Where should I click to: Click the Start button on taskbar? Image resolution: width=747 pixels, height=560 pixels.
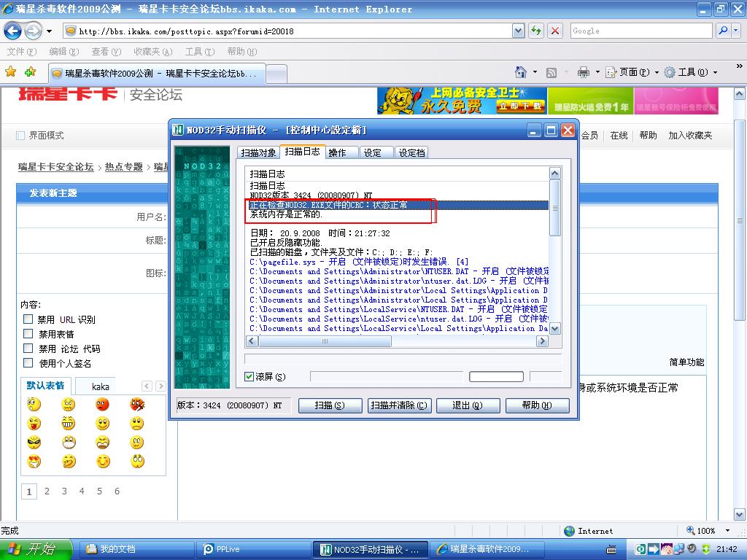click(36, 549)
